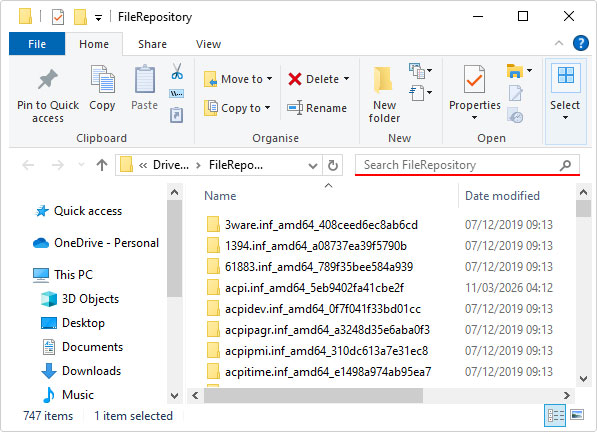Click the Paste clipboard icon
The width and height of the screenshot is (597, 432).
click(144, 79)
